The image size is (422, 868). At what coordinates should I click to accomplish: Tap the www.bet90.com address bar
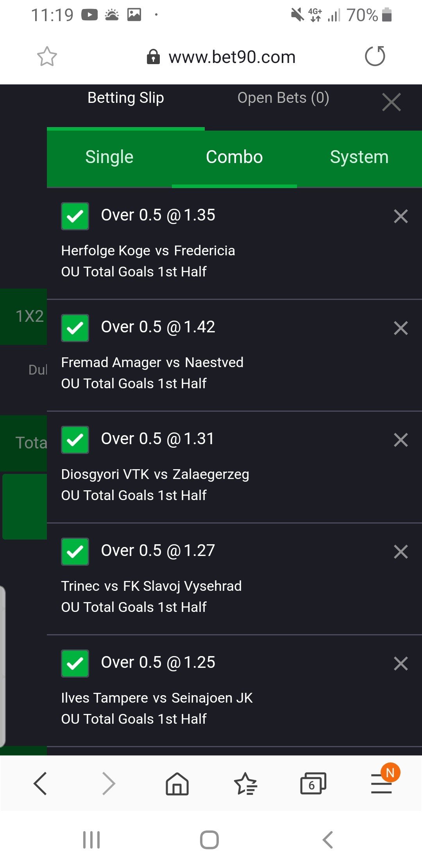[x=232, y=57]
